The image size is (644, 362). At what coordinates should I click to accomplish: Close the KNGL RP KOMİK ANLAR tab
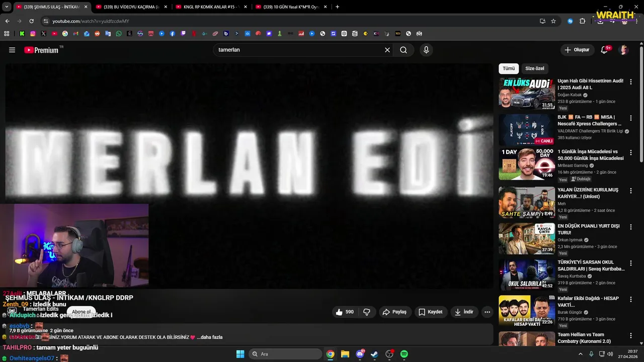point(246,7)
